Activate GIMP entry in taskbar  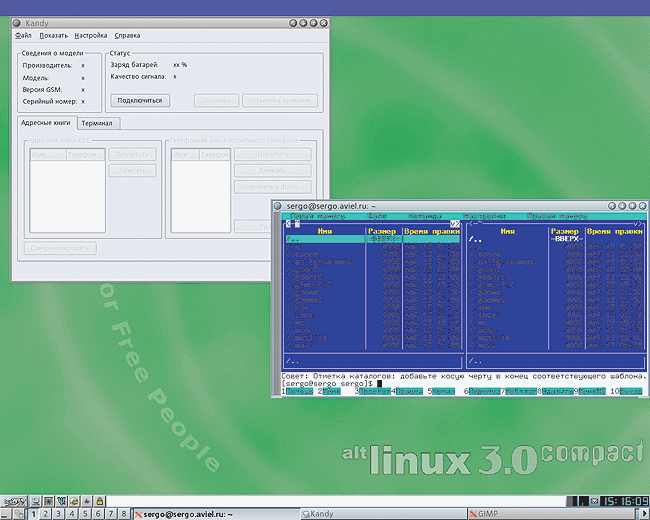[x=551, y=514]
